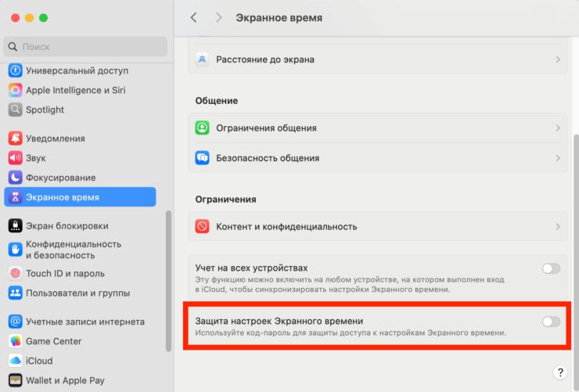Enable Учет на всех устройствах toggle
This screenshot has width=579, height=392.
coord(551,268)
